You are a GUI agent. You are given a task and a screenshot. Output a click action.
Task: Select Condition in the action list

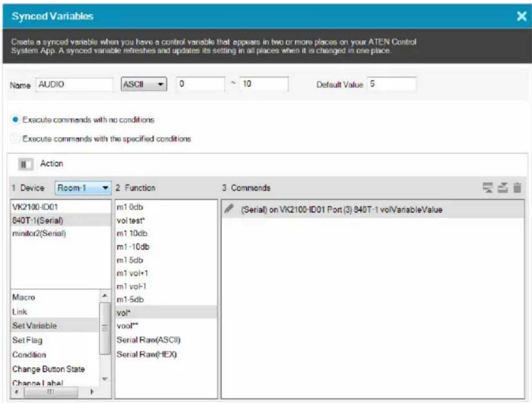pos(55,354)
